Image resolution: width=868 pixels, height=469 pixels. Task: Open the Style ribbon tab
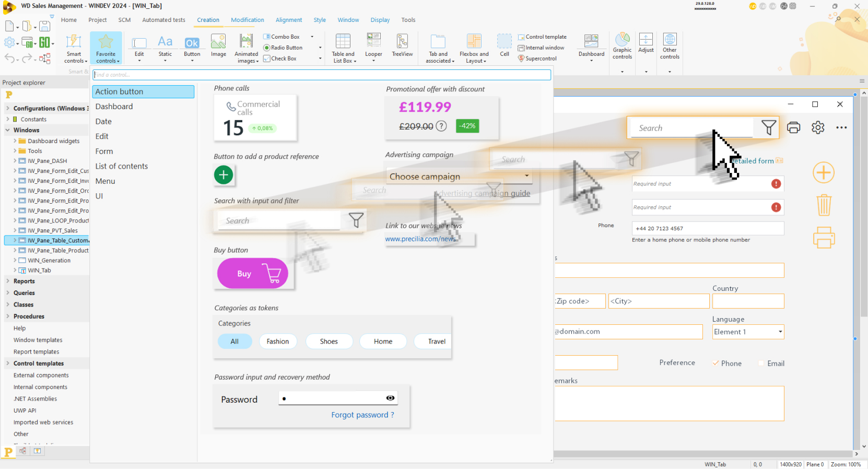320,20
